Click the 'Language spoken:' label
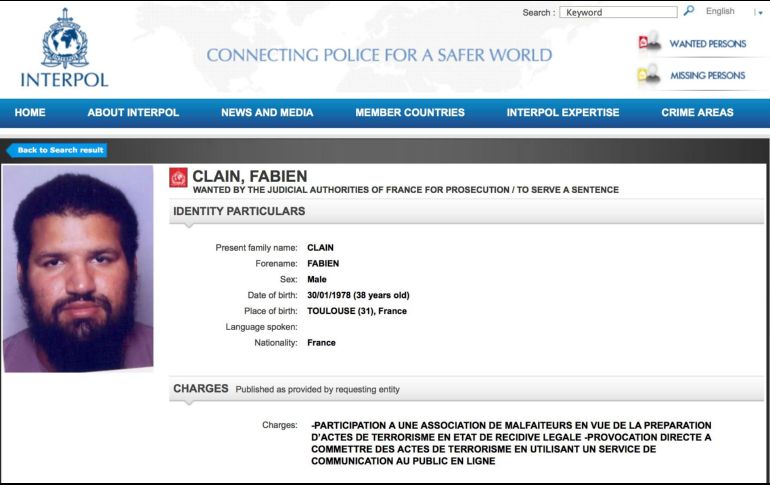Screen dimensions: 770x485 pyautogui.click(x=261, y=327)
